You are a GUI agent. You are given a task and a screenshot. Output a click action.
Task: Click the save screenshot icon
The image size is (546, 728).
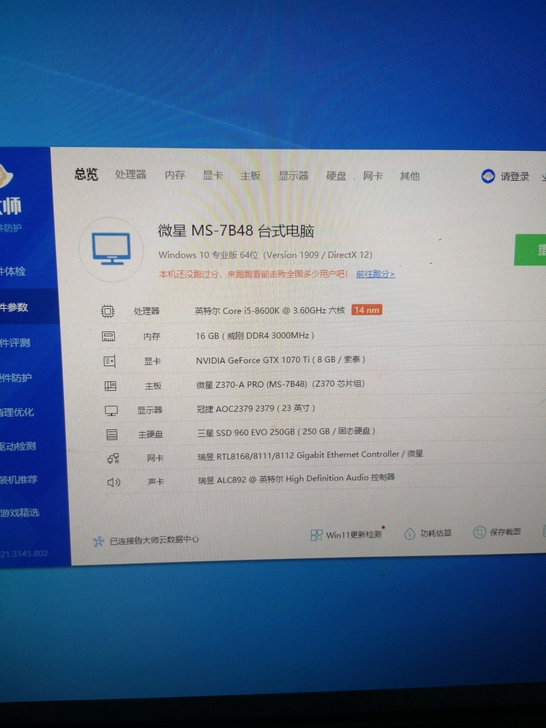pyautogui.click(x=479, y=532)
